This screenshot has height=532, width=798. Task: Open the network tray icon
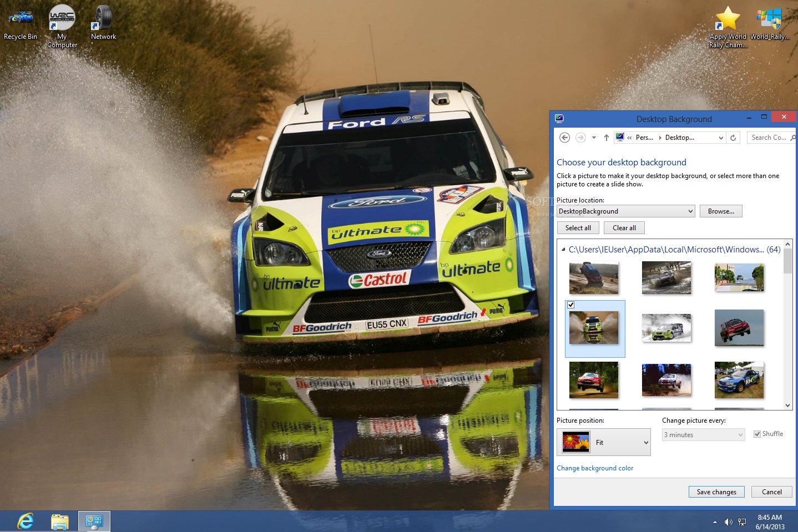742,522
